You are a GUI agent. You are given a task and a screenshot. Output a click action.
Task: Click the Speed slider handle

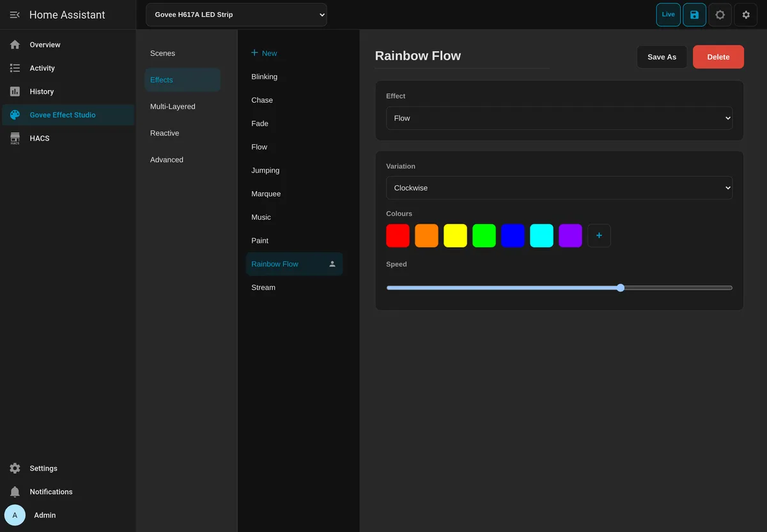[621, 288]
